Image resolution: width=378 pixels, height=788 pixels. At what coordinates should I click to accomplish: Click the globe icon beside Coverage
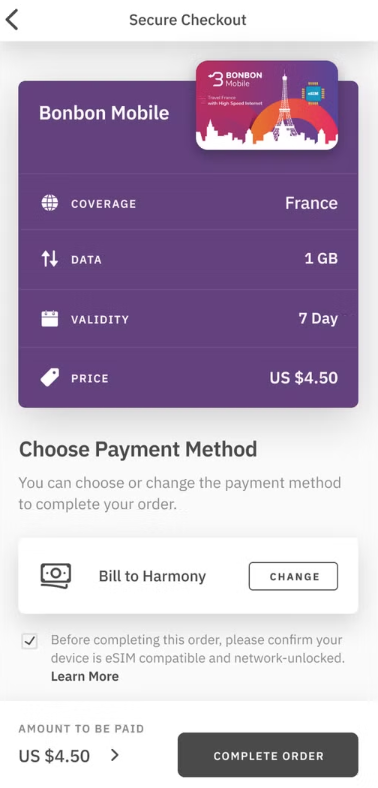50,204
